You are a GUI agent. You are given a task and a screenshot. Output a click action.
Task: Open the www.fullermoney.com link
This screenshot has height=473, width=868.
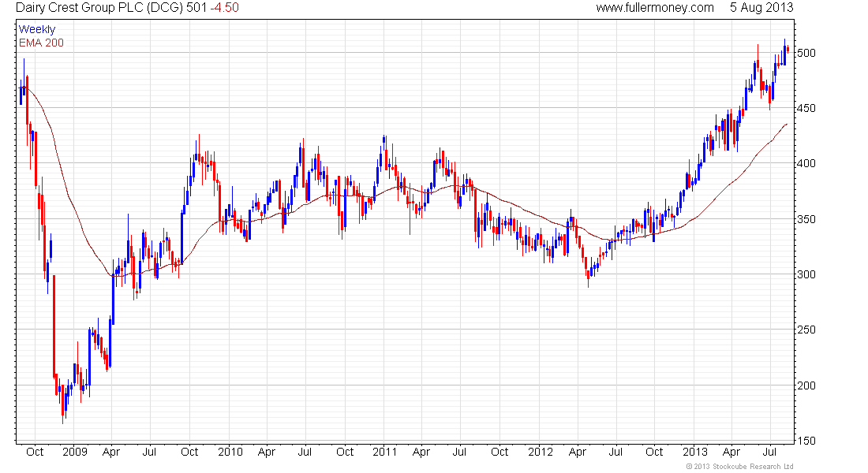(655, 8)
